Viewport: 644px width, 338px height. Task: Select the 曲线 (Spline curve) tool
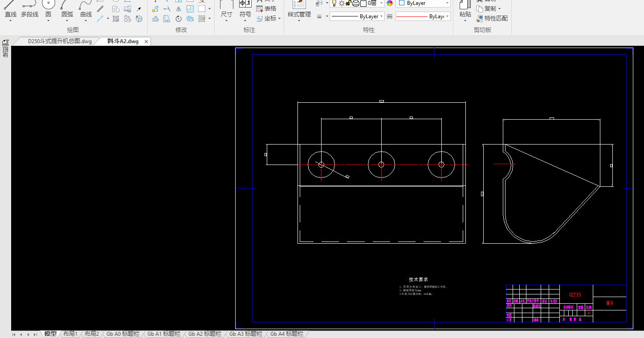[86, 11]
